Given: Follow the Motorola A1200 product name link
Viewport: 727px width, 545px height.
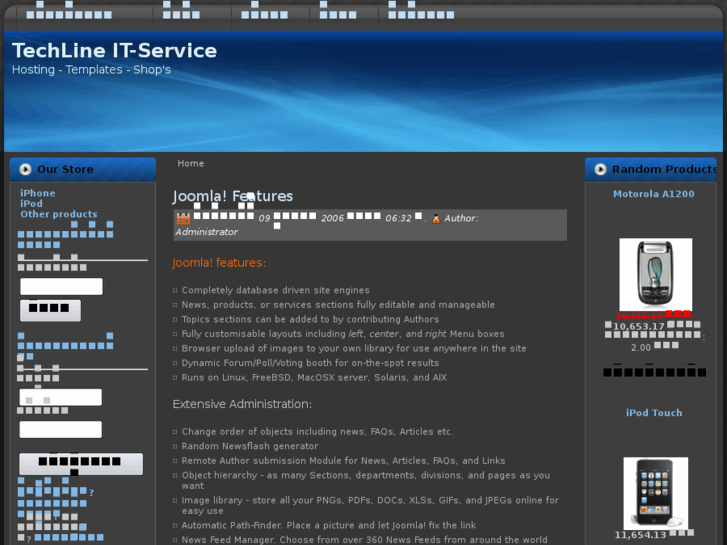Looking at the screenshot, I should coord(653,194).
